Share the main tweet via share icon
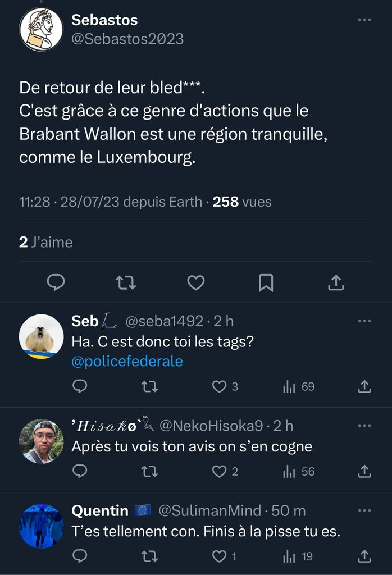The width and height of the screenshot is (392, 575). coord(335,282)
